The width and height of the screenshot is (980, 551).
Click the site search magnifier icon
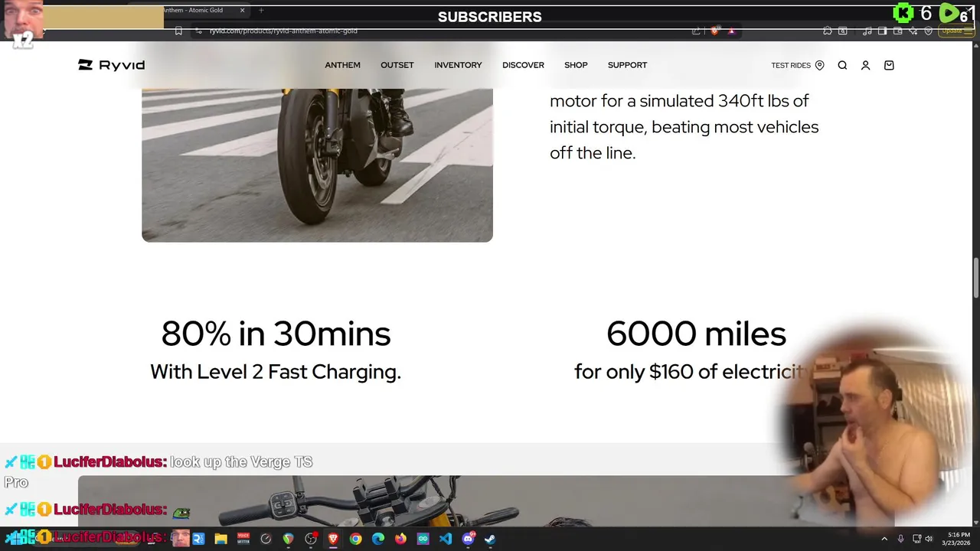[x=842, y=65]
